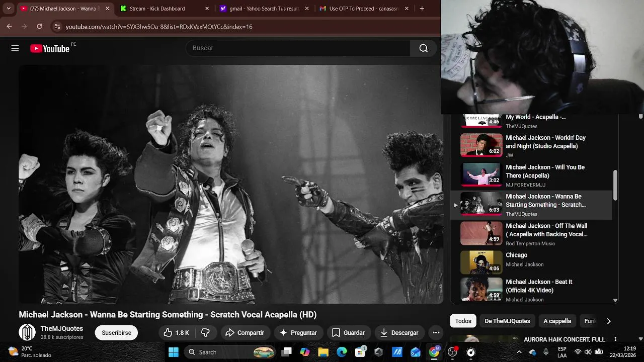Click the playlist scrollbar thumb
This screenshot has height=362, width=644.
click(615, 185)
